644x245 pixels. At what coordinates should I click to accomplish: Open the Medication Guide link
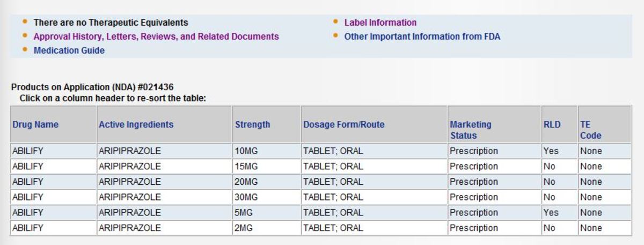click(69, 51)
